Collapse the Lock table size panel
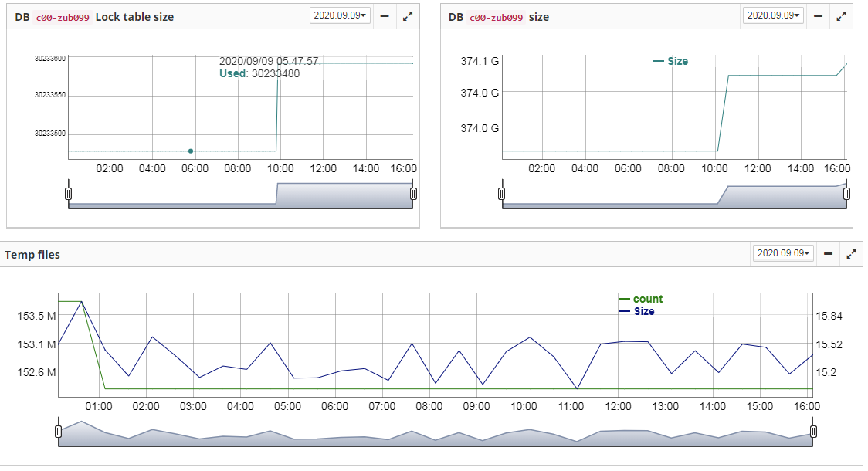 pos(385,15)
